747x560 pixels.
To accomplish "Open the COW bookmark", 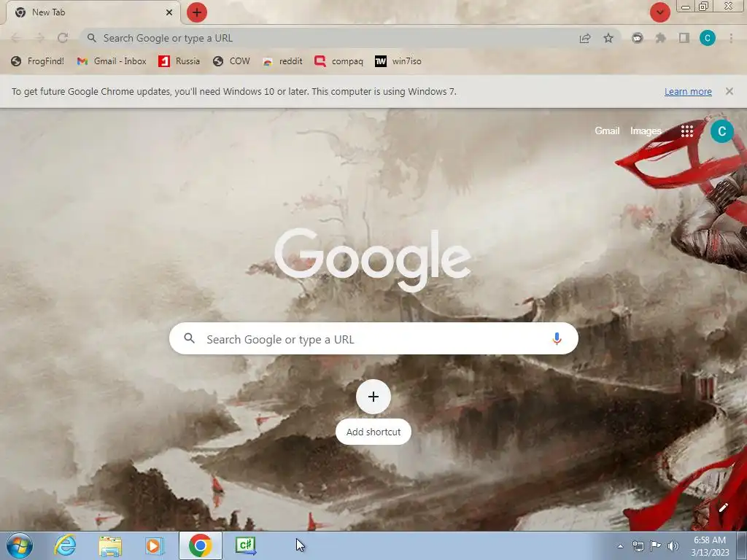I will [231, 61].
